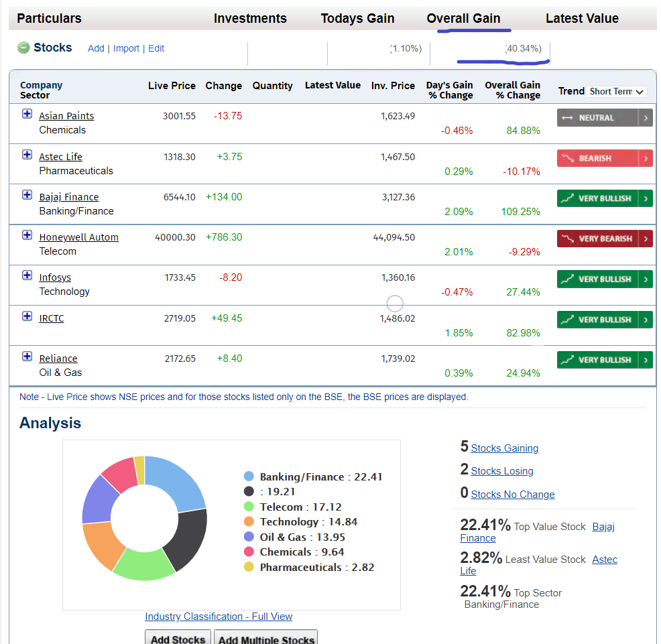Open the Stocks No Change link
Image resolution: width=661 pixels, height=644 pixels.
click(513, 495)
